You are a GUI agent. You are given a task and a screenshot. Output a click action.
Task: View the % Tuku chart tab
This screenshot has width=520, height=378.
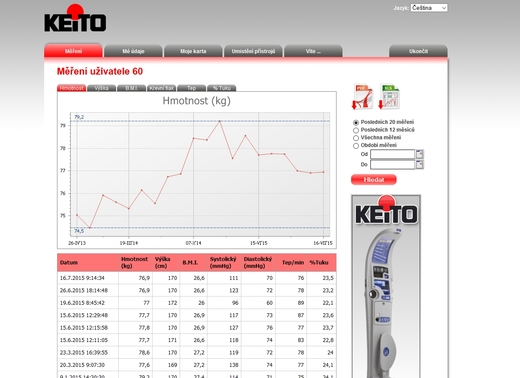tap(222, 88)
